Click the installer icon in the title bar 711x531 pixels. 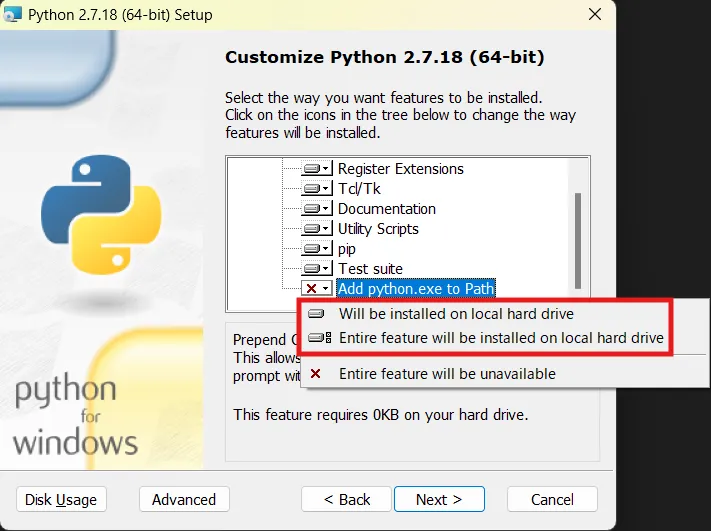(x=12, y=15)
